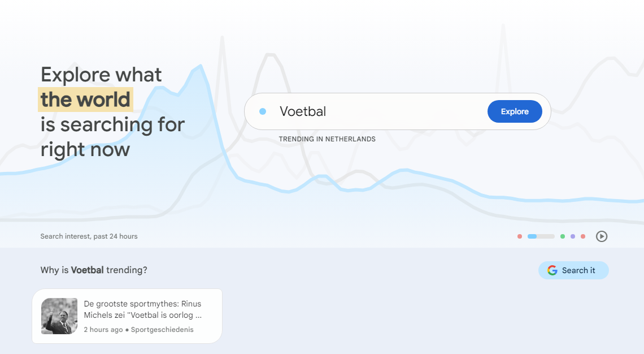Click the Rinus Michels article thumbnail

pyautogui.click(x=59, y=316)
